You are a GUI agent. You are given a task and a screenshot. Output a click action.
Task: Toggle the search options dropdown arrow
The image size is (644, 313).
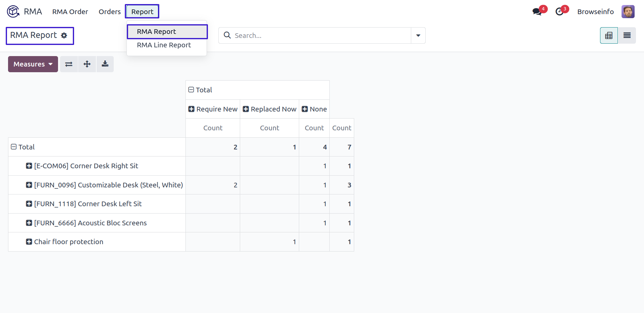pyautogui.click(x=418, y=36)
